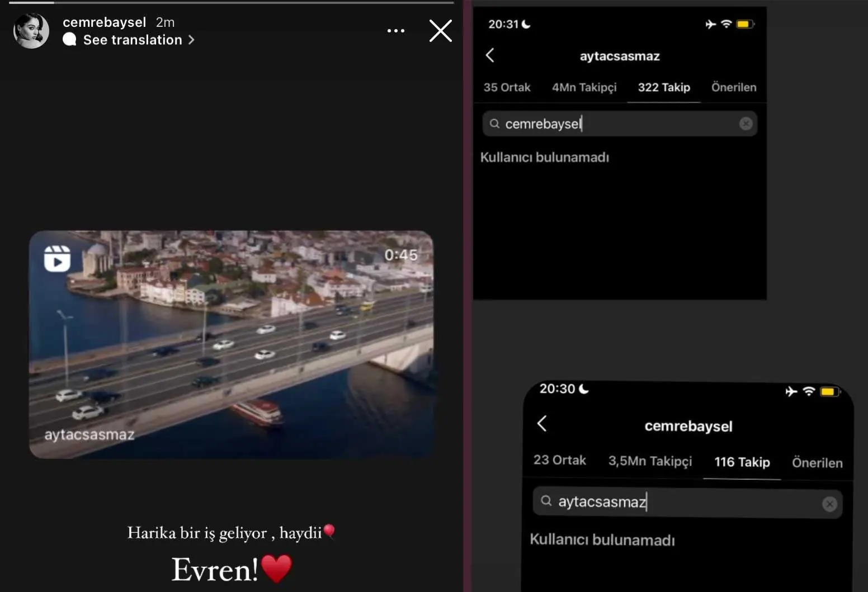The image size is (868, 592).
Task: Select the 23 Ortak tab
Action: [560, 460]
